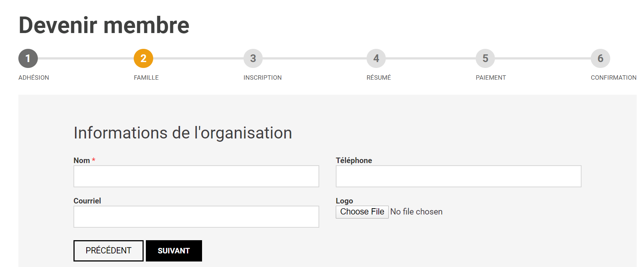Viewport: 644px width, 267px height.
Task: Select the FAMILLE step label
Action: coord(146,77)
